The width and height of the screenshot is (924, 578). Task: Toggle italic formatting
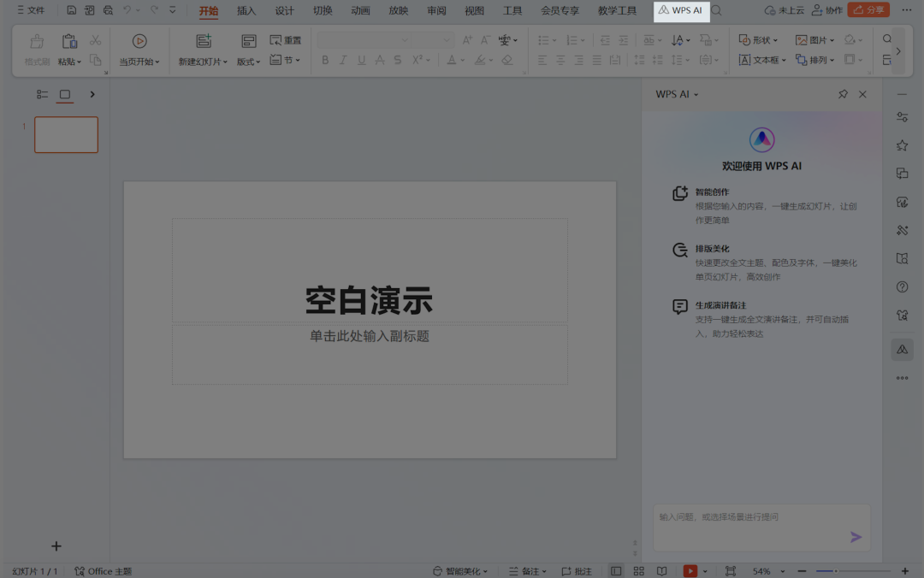tap(342, 60)
